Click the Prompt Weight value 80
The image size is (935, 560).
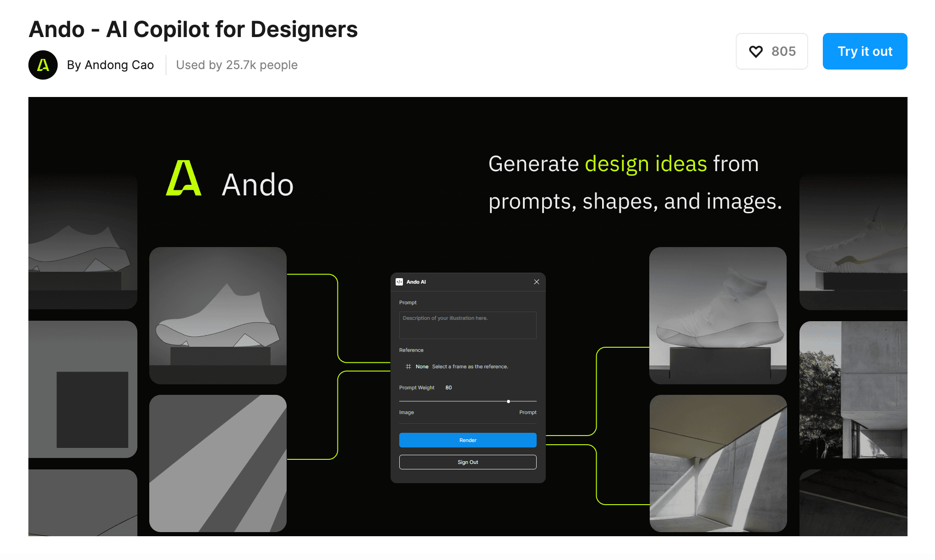tap(448, 388)
